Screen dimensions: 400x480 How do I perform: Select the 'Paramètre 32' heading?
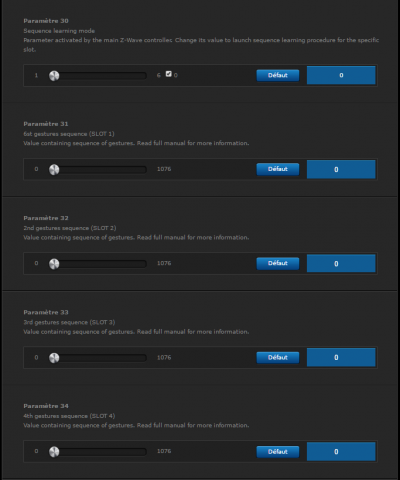tap(46, 218)
